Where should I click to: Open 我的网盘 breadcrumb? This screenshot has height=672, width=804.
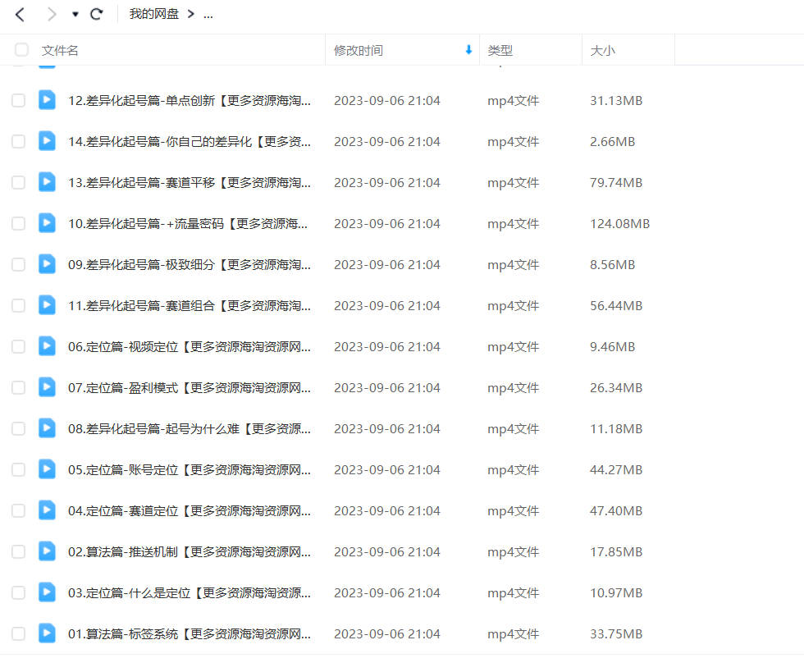pyautogui.click(x=154, y=14)
